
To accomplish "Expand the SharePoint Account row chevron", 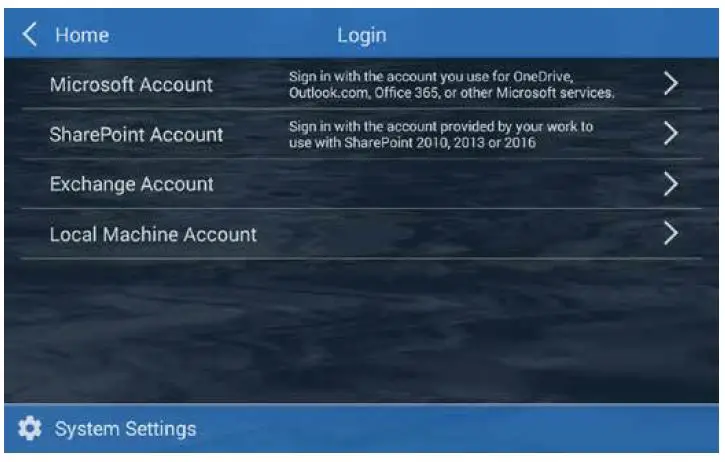I will pos(671,134).
